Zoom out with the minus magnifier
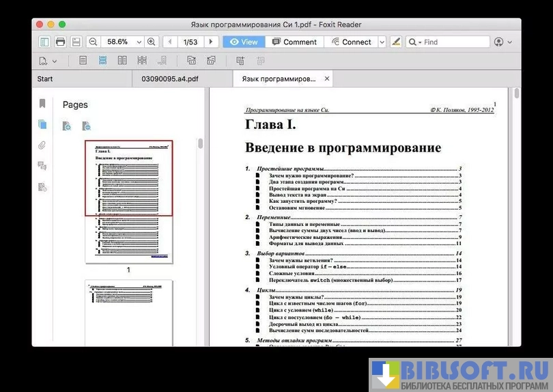The width and height of the screenshot is (553, 392). (93, 42)
